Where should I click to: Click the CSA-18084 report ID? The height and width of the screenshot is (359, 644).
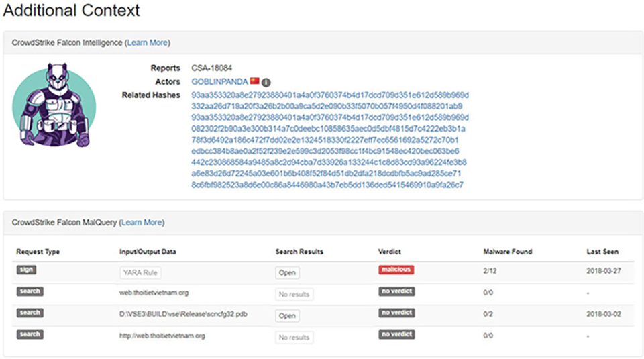pos(211,68)
